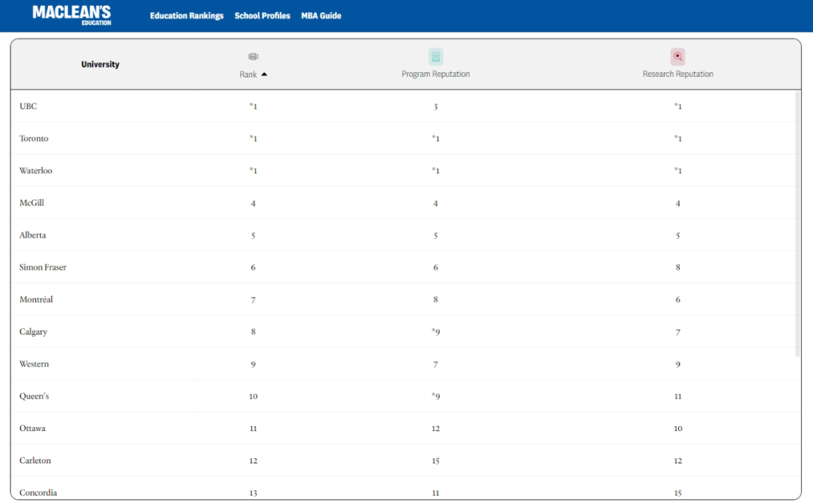The width and height of the screenshot is (813, 504).
Task: Click the University column header
Action: pyautogui.click(x=100, y=65)
